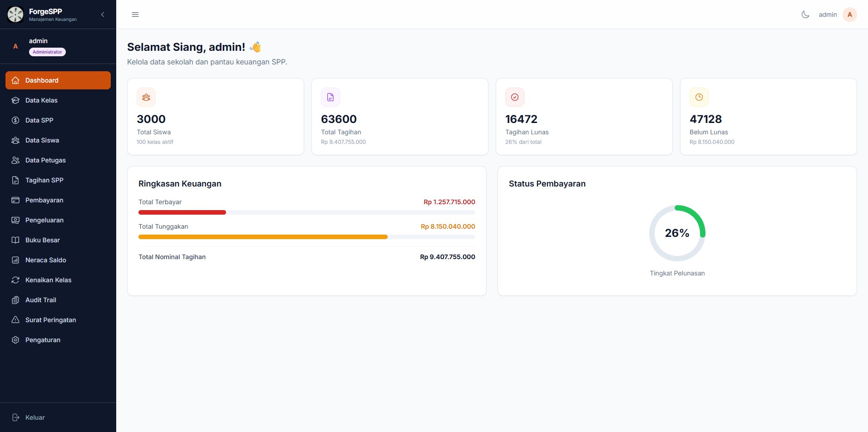Go to Audit Trail page
Viewport: 868px width, 432px height.
pyautogui.click(x=58, y=300)
